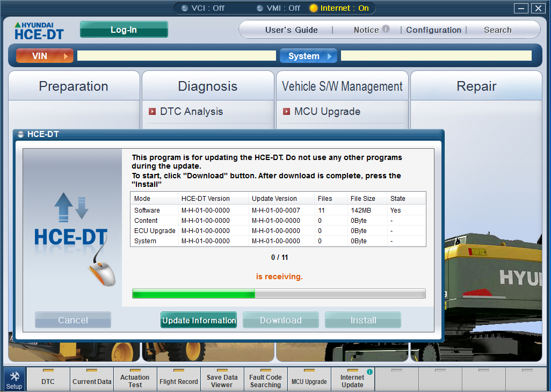Click the Flight Record toolbar button
The width and height of the screenshot is (551, 392).
[x=178, y=379]
